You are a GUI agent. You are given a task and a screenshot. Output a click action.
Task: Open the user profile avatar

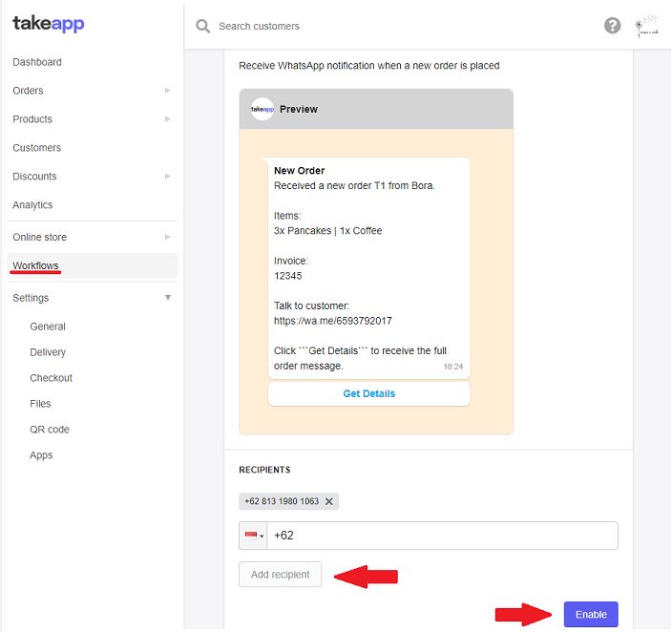(648, 26)
